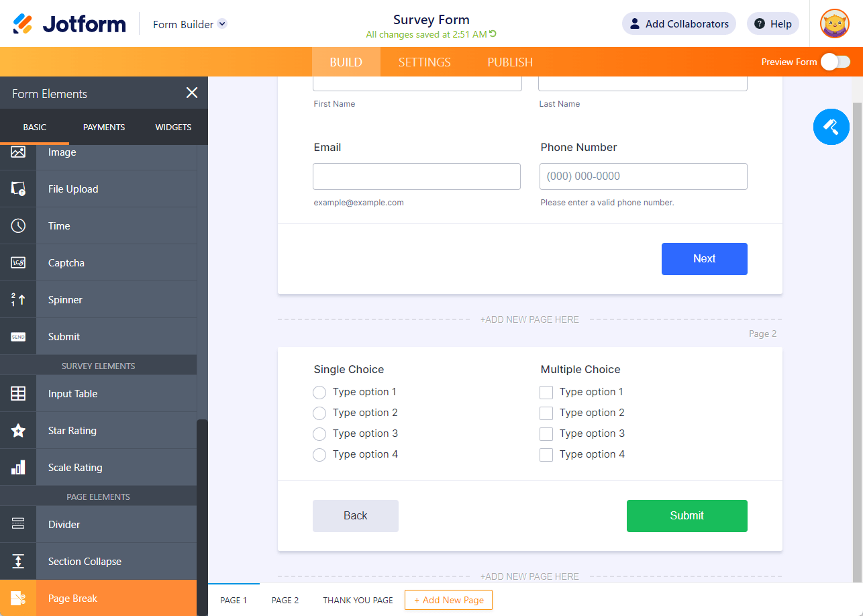The height and width of the screenshot is (616, 863).
Task: Click the First Name input field
Action: point(417,84)
